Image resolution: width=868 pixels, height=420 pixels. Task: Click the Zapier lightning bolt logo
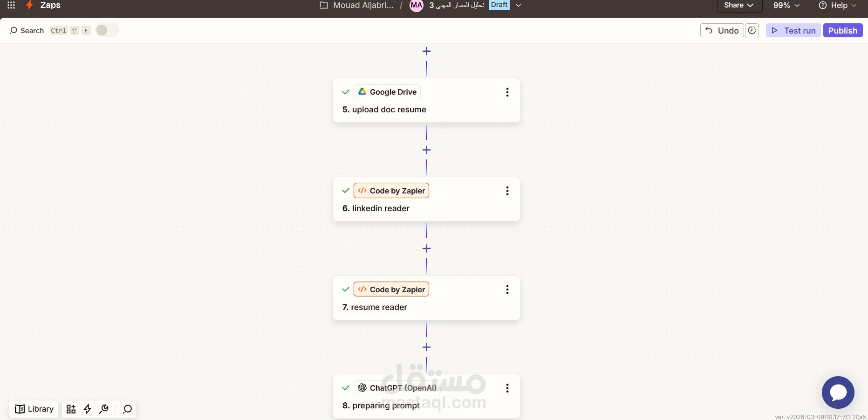(x=29, y=6)
